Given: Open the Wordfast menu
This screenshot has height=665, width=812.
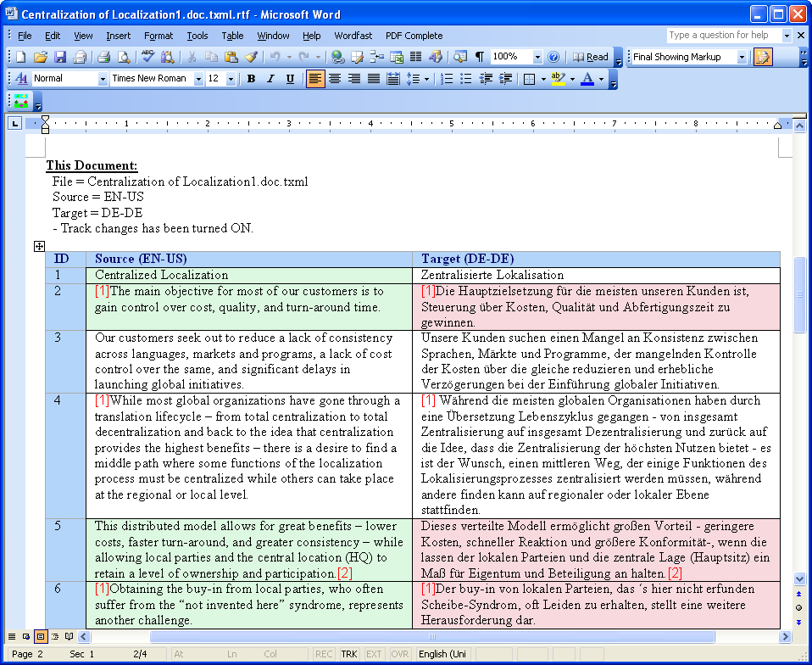Looking at the screenshot, I should point(353,36).
